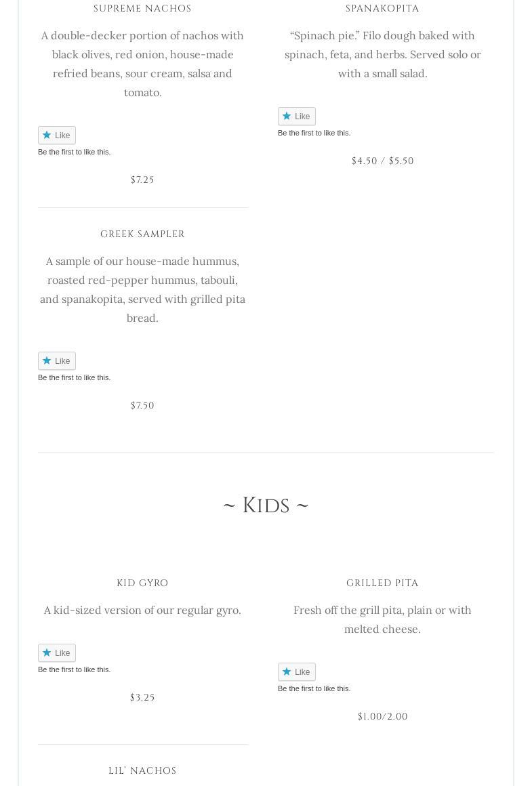The image size is (532, 786).
Task: Hit the Like button under Grilled Pita
Action: coord(296,672)
